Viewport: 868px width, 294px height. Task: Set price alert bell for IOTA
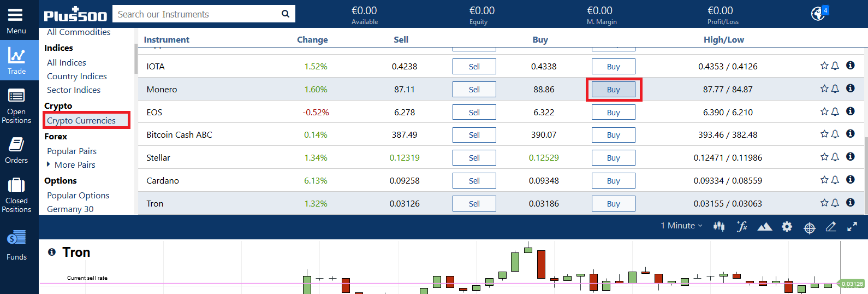coord(835,66)
